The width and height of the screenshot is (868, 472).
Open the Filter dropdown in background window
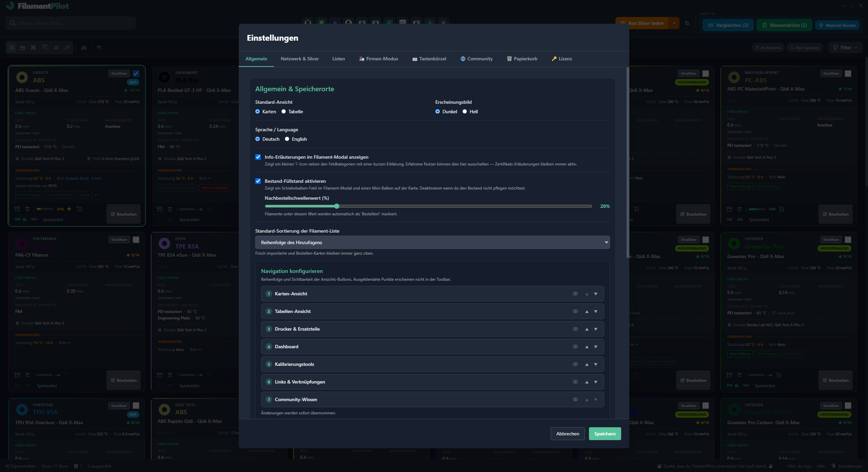tap(846, 47)
